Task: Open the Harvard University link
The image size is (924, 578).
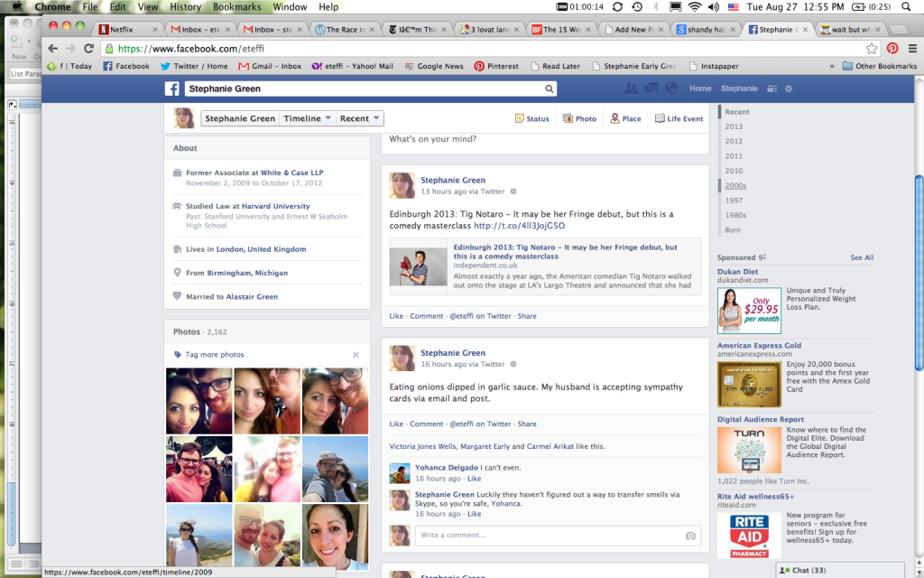Action: point(275,207)
